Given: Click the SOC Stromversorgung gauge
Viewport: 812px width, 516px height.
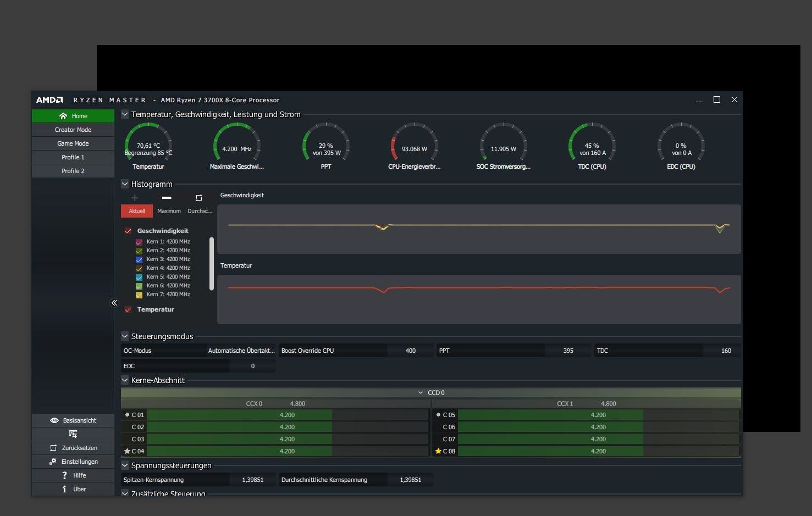Looking at the screenshot, I should click(504, 143).
